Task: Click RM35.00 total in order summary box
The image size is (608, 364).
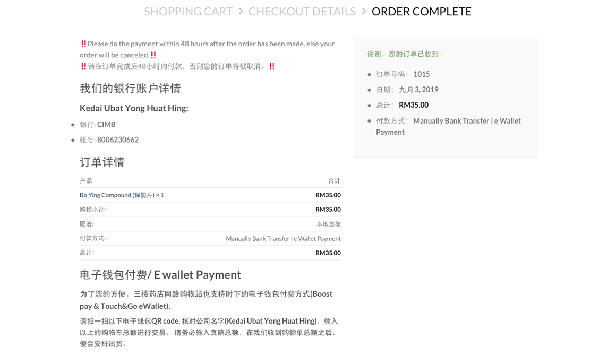Action: [x=414, y=105]
